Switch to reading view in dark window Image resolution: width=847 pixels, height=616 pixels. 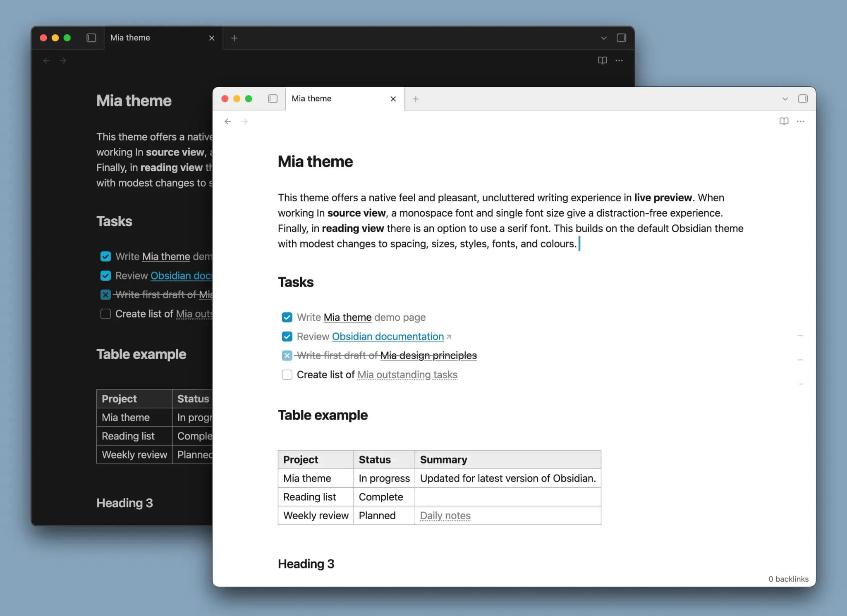tap(603, 60)
